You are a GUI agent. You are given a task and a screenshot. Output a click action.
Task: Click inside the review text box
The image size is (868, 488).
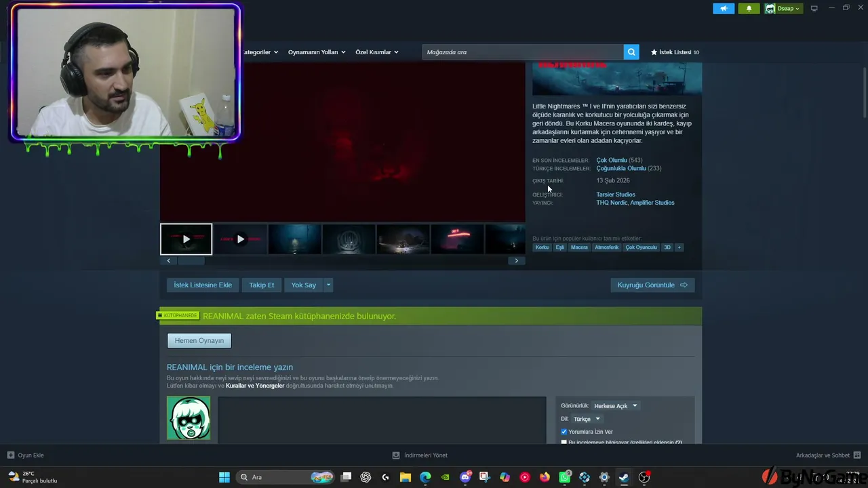point(382,420)
